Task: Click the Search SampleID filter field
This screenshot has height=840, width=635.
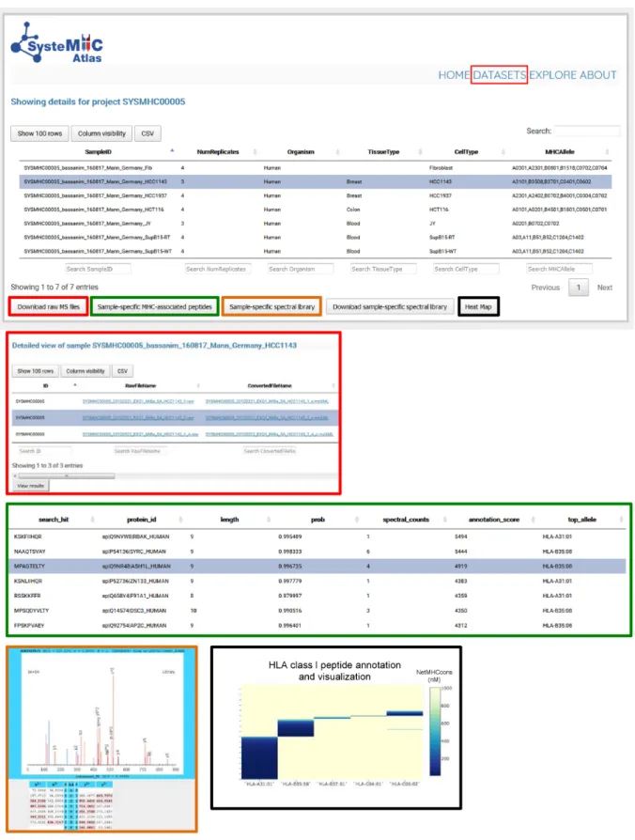Action: [98, 269]
